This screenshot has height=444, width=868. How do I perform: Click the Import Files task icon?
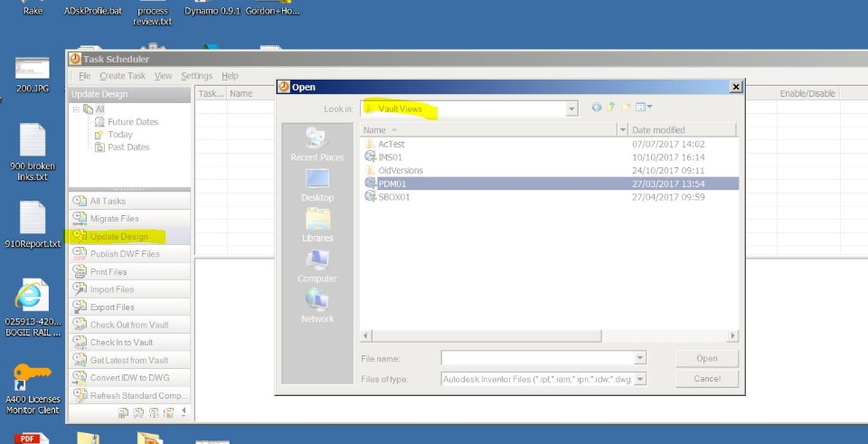[80, 289]
